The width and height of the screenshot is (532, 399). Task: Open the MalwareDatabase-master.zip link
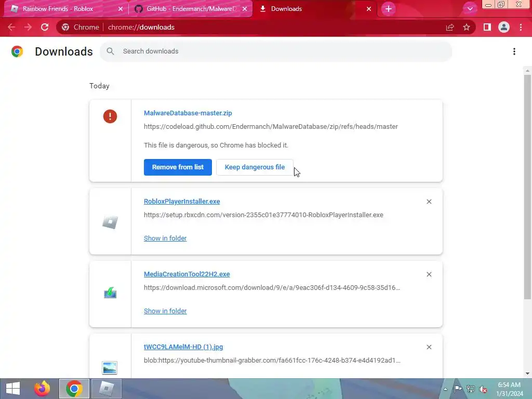click(x=188, y=113)
